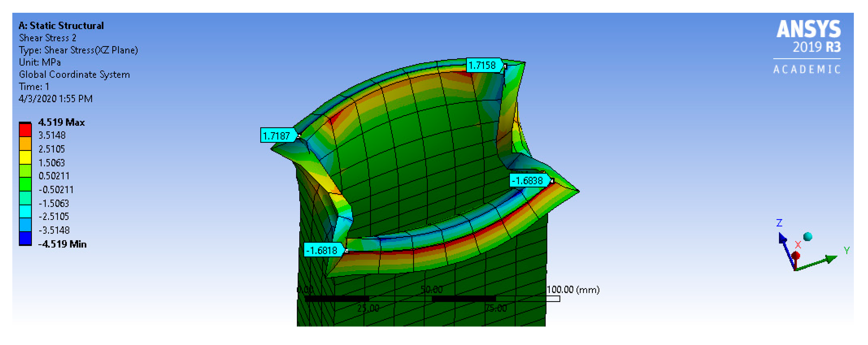Screen dimensions: 868x345
Task: Click the Shear Stress 2 label
Action: coord(47,38)
